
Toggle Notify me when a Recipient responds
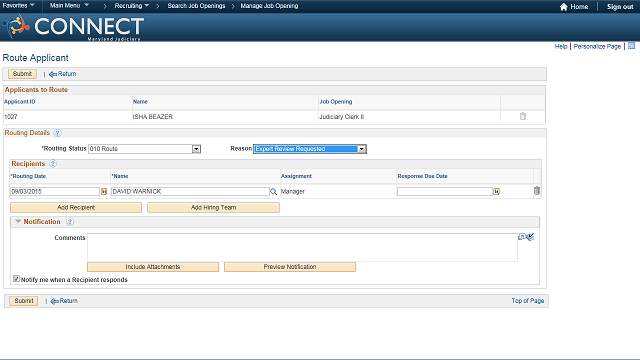(16, 279)
